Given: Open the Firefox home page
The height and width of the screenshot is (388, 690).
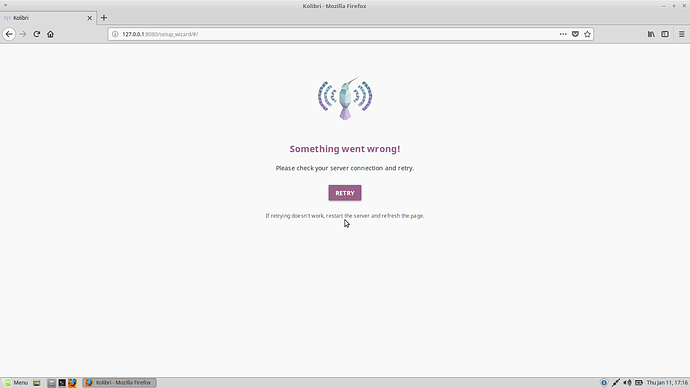Looking at the screenshot, I should coord(50,34).
